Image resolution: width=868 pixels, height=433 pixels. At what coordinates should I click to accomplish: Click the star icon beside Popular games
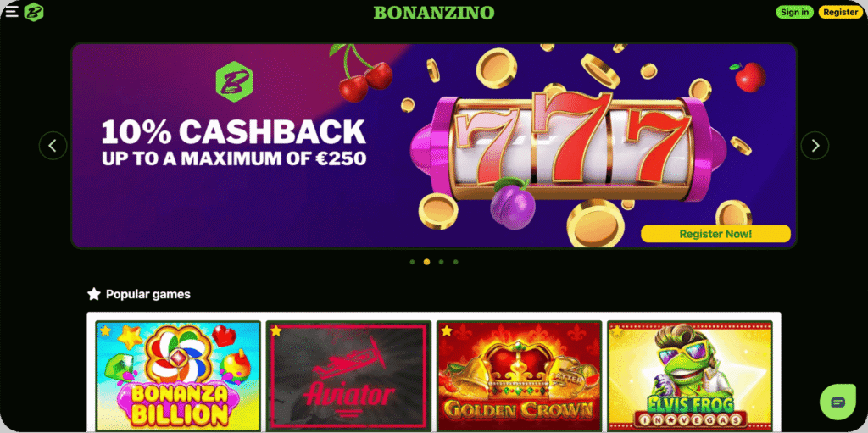tap(94, 294)
